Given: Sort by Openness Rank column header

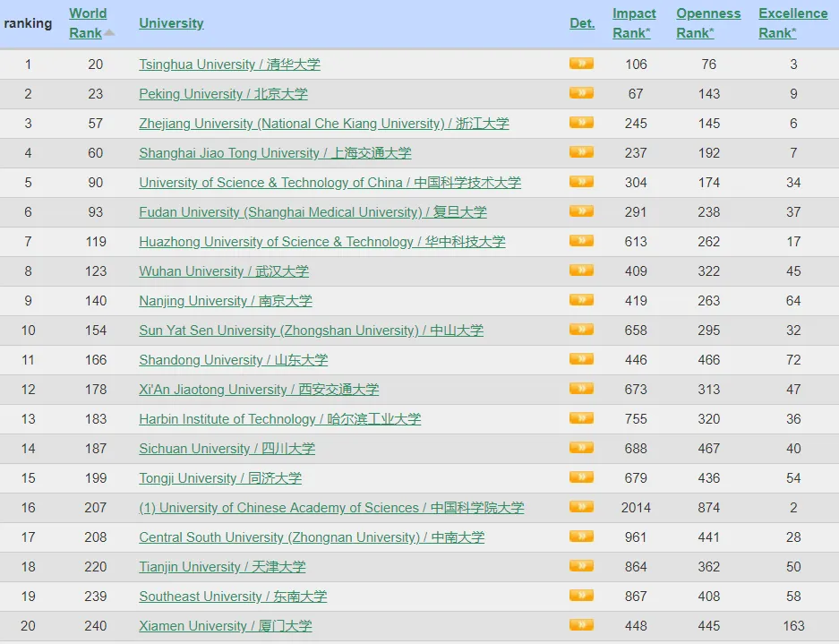Looking at the screenshot, I should click(708, 23).
